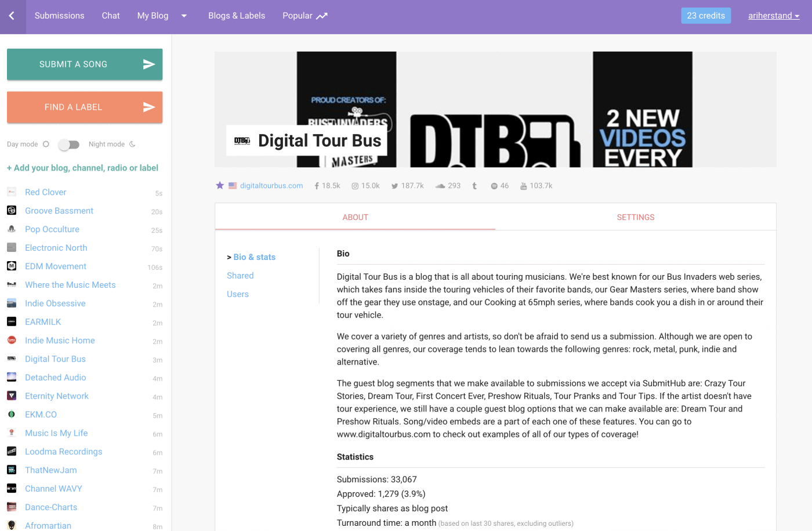
Task: Select Users in the side menu
Action: 238,294
